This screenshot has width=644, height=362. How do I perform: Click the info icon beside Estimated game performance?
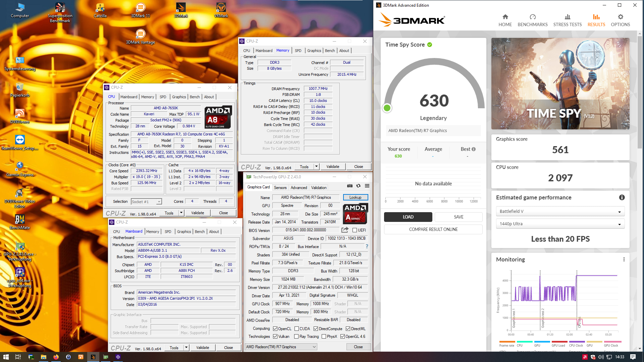point(622,197)
